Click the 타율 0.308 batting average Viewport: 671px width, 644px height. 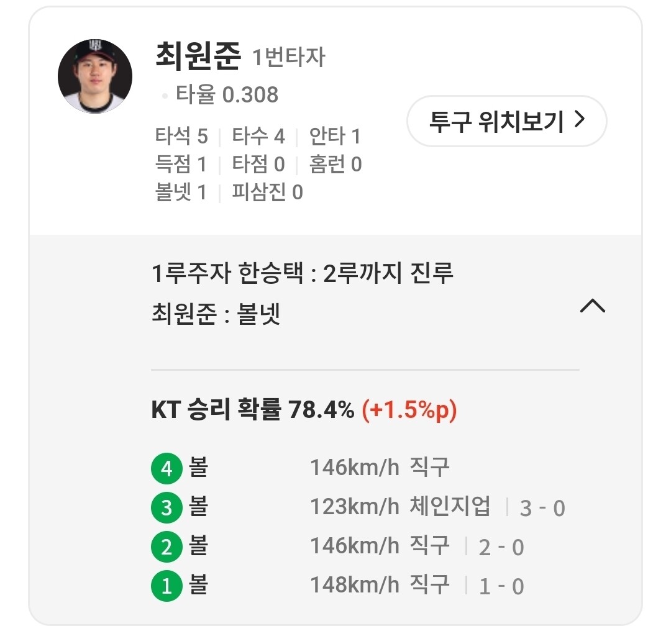click(226, 94)
